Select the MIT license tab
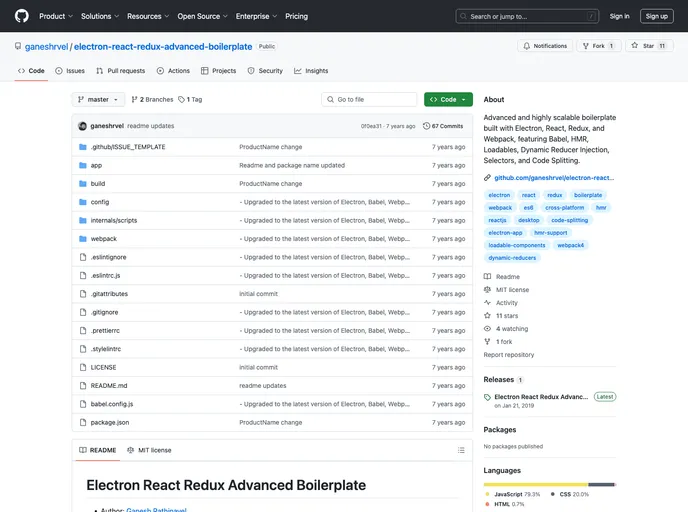The height and width of the screenshot is (512, 688). [x=149, y=450]
